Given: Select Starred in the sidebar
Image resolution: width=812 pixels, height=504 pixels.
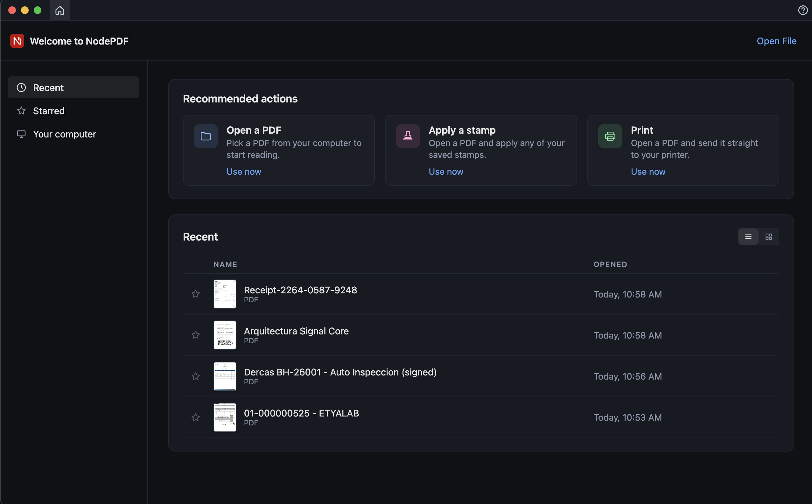Looking at the screenshot, I should 73,111.
